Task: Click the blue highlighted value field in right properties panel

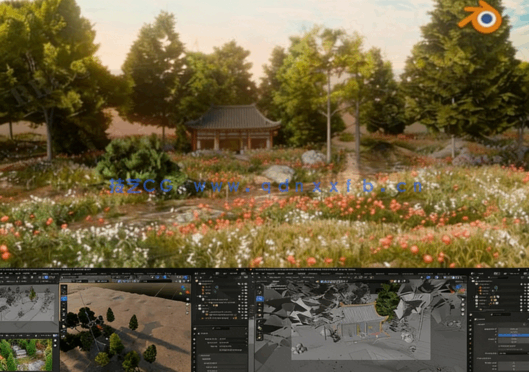Action: tap(513, 335)
